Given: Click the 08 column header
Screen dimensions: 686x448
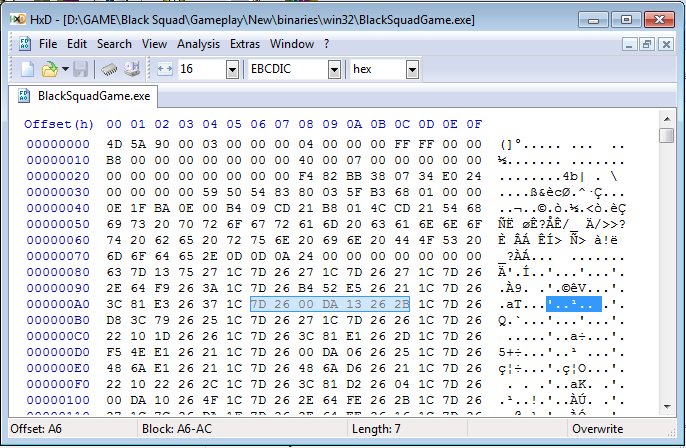Looking at the screenshot, I should point(306,125).
